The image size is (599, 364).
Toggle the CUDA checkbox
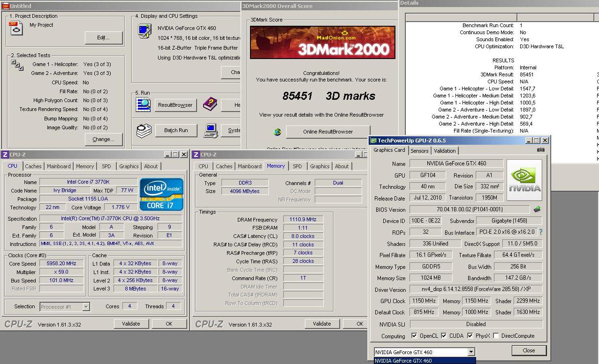[445, 336]
